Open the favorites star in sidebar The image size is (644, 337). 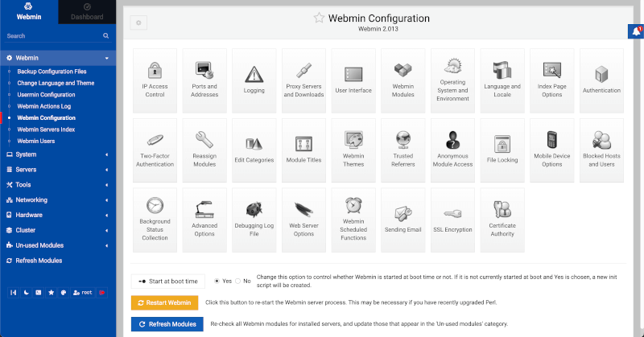51,293
